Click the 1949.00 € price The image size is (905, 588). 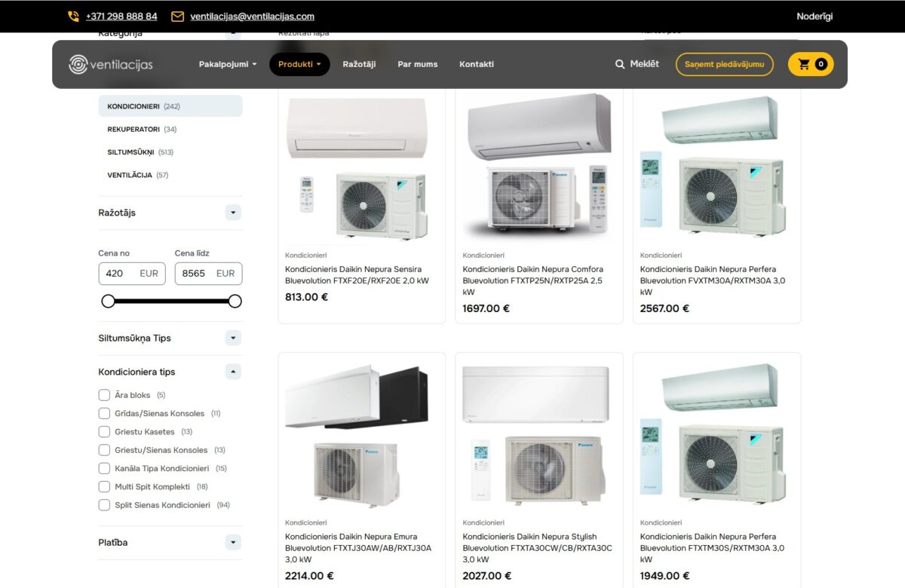[665, 576]
